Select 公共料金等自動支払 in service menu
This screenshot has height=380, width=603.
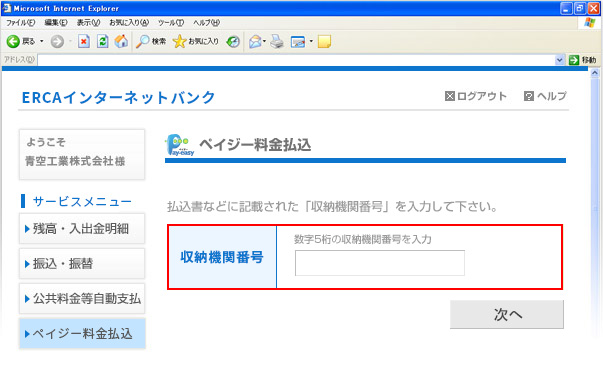pyautogui.click(x=82, y=298)
